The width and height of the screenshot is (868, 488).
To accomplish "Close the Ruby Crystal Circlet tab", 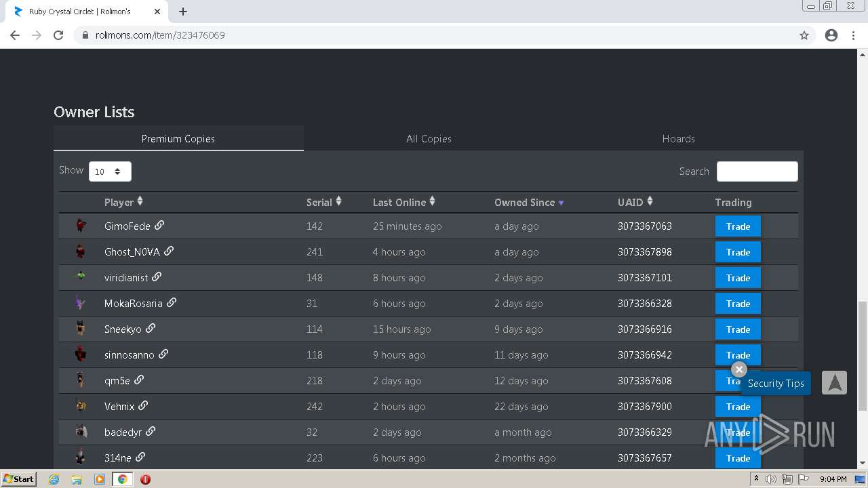I will coord(157,12).
